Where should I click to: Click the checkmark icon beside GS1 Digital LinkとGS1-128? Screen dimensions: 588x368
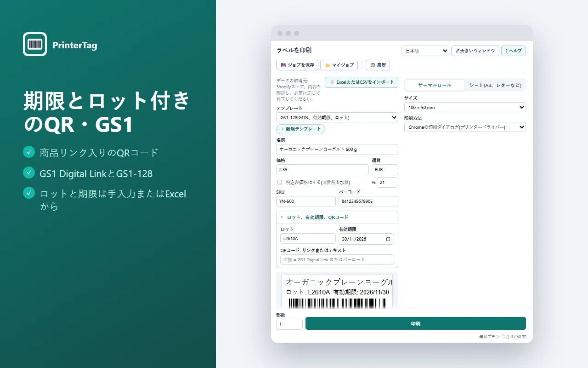(x=29, y=172)
